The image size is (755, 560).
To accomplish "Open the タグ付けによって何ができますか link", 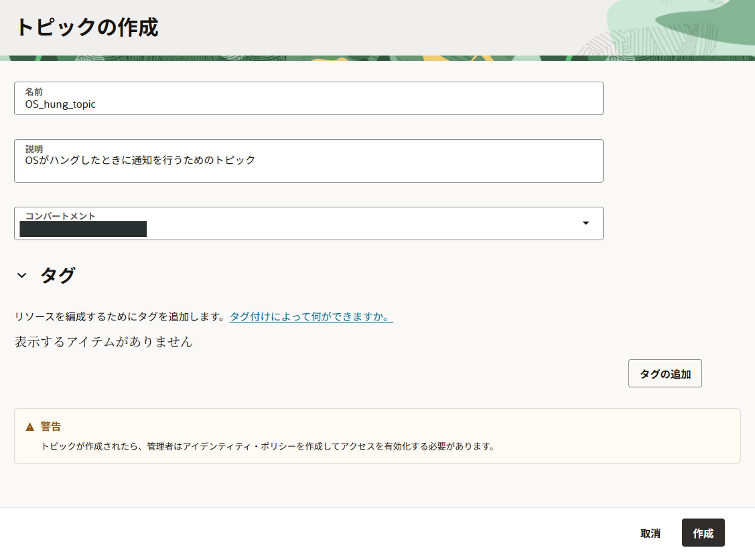I will (x=311, y=316).
